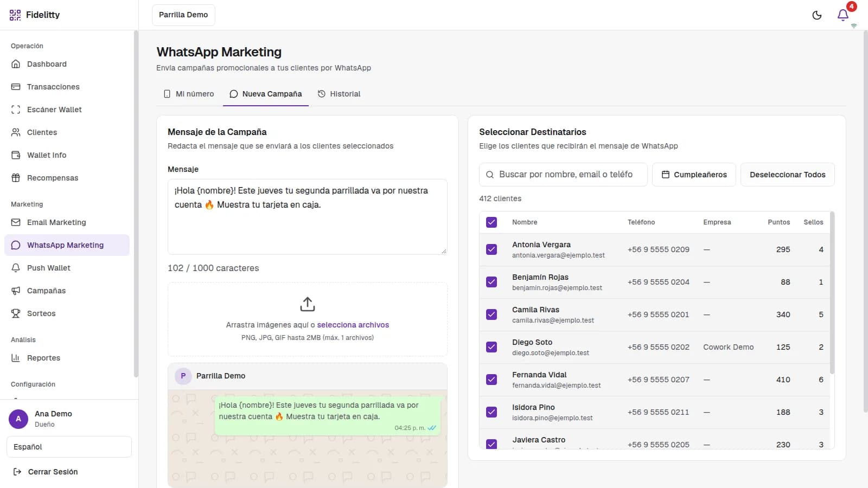Focus the recipient search field
This screenshot has height=488, width=868.
coord(563,175)
